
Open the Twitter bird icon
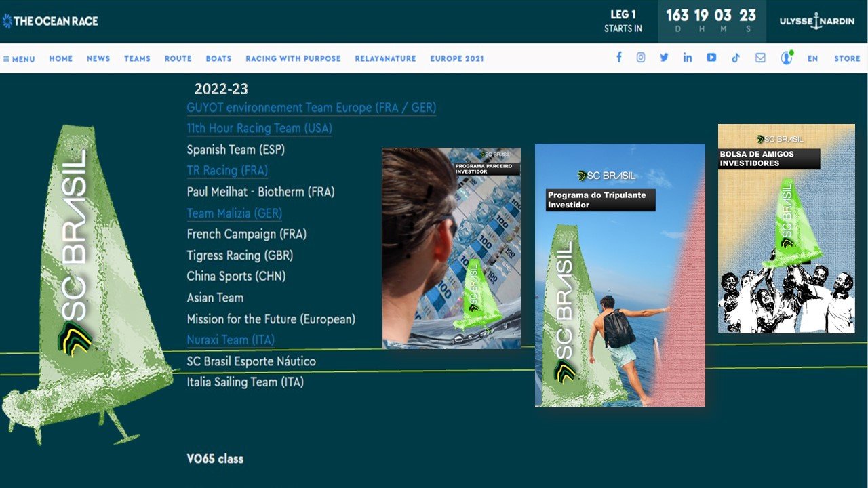pyautogui.click(x=664, y=58)
